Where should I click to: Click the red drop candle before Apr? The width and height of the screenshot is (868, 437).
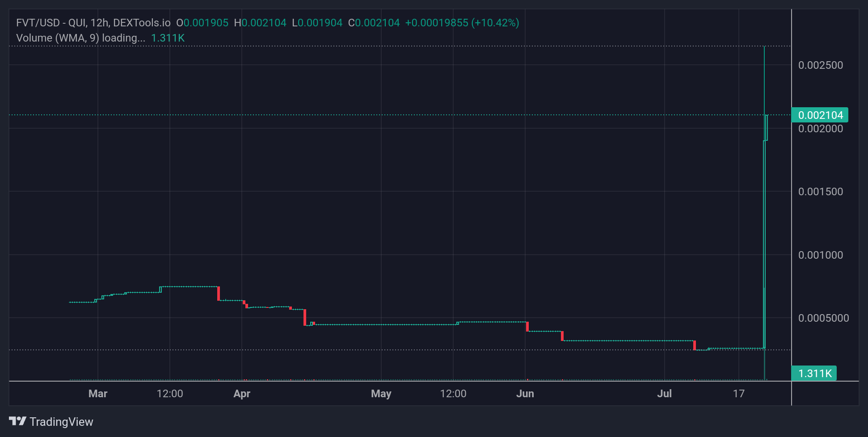click(x=219, y=294)
